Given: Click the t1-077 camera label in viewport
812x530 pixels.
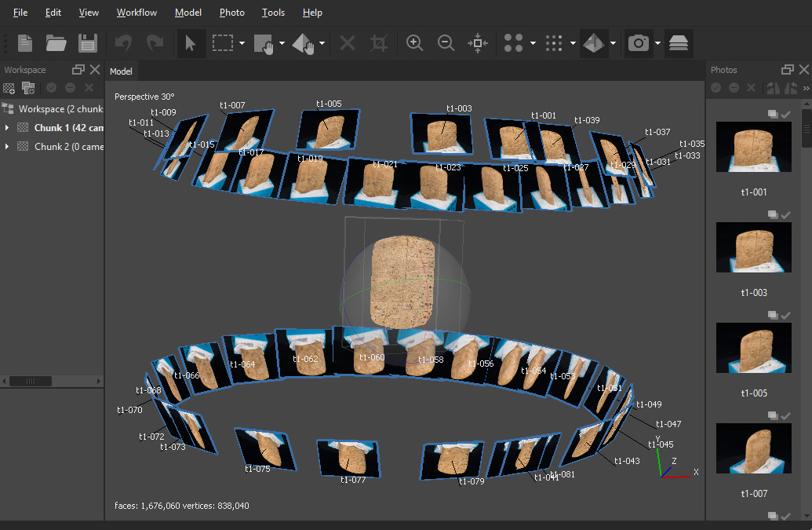Looking at the screenshot, I should 353,480.
